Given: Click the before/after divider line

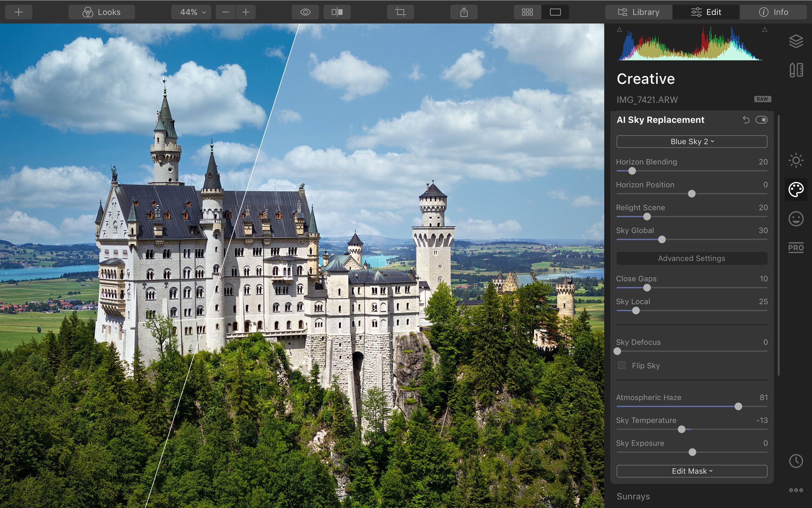Looking at the screenshot, I should pyautogui.click(x=222, y=265).
